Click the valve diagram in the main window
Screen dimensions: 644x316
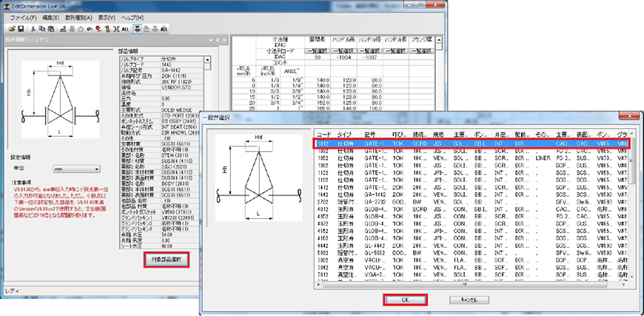61,99
